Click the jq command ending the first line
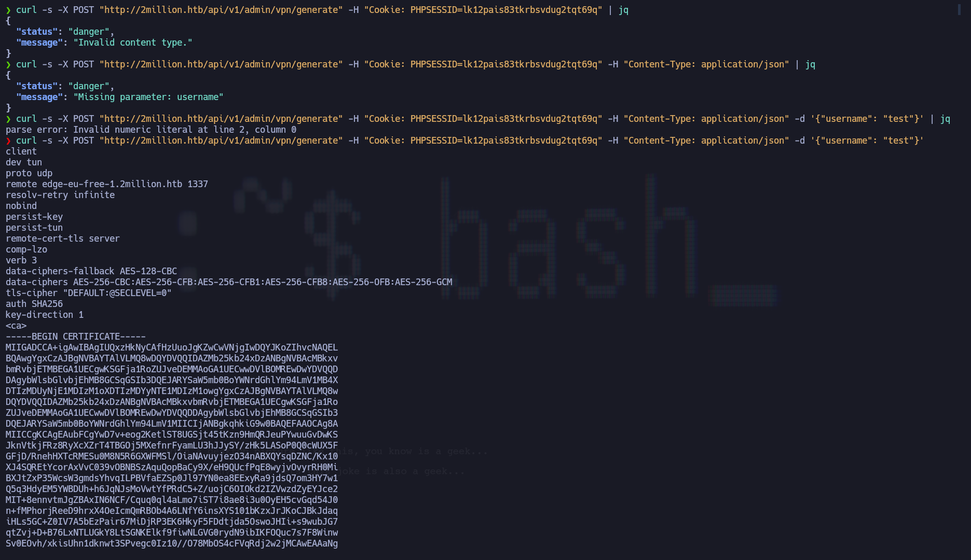This screenshot has height=560, width=971. 623,10
